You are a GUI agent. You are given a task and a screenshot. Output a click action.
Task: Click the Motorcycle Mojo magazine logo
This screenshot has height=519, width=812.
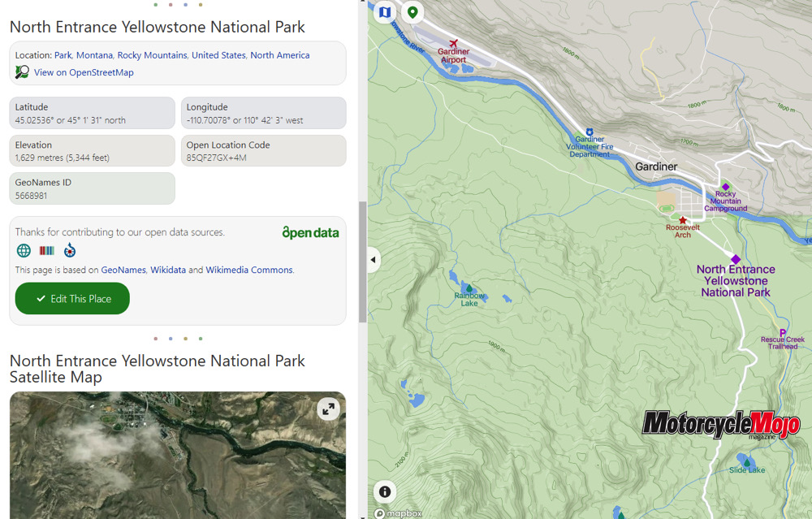point(720,425)
